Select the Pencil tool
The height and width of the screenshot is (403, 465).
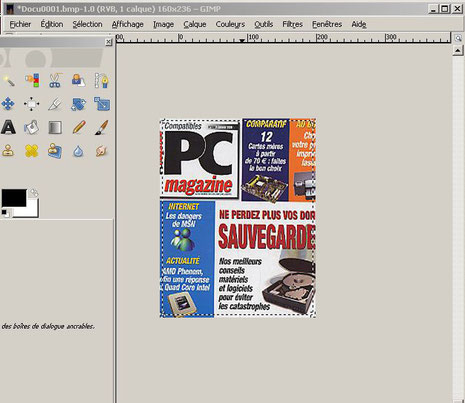point(79,127)
